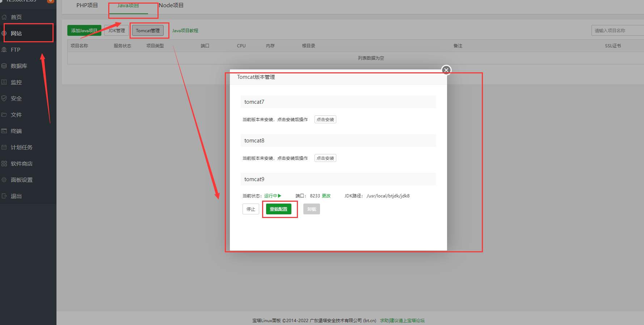Click the SSL证书 column header
The image size is (644, 325).
pyautogui.click(x=613, y=46)
